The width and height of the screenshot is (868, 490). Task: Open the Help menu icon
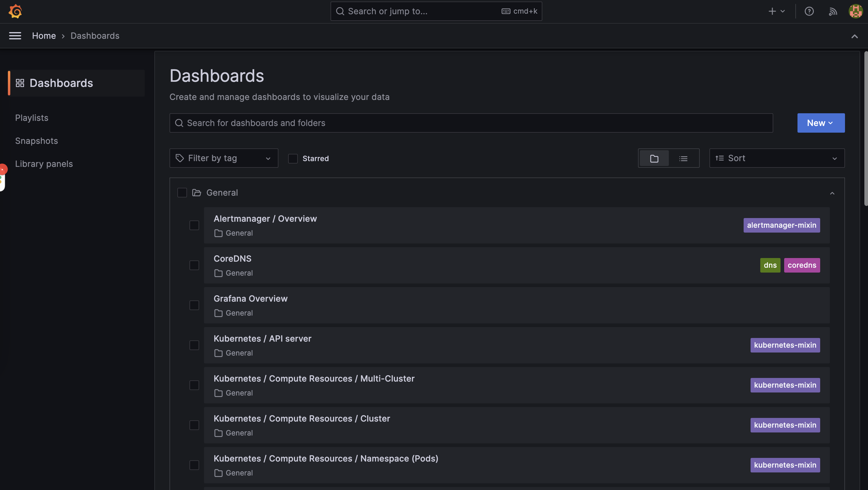tap(809, 11)
